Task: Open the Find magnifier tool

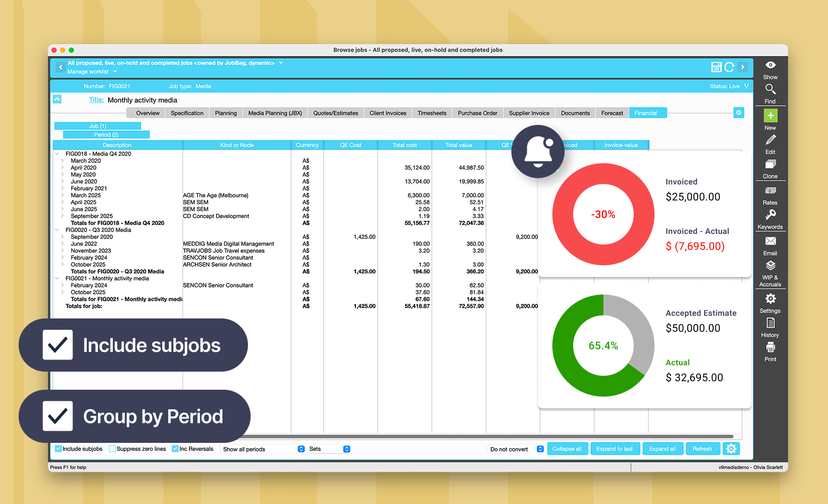Action: pos(770,89)
